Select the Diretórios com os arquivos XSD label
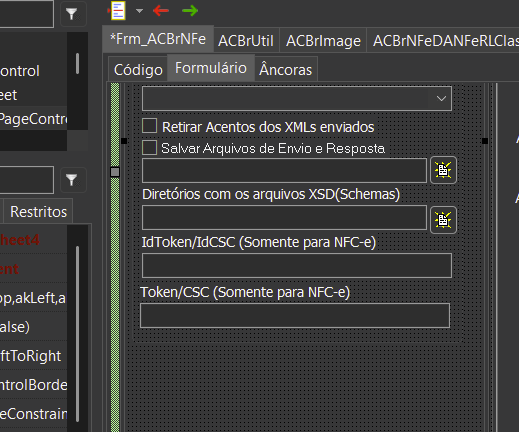The height and width of the screenshot is (432, 519). pos(271,194)
